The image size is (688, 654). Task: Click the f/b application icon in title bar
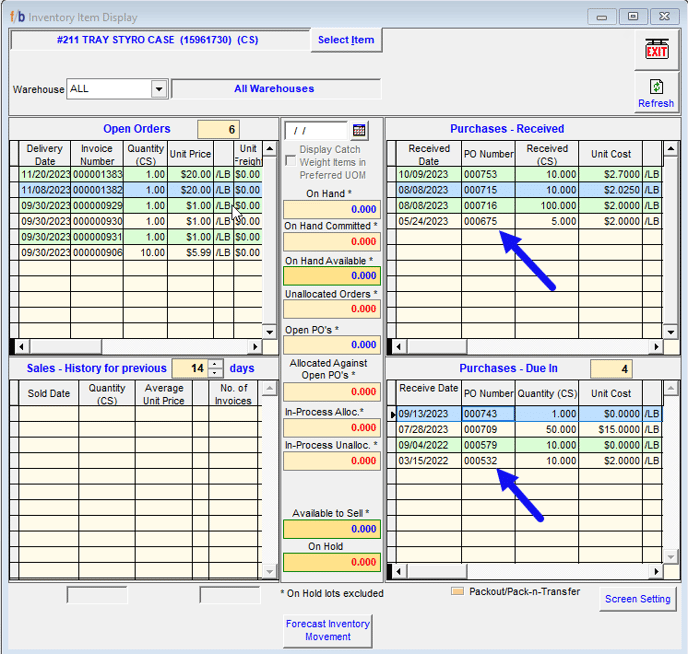pos(17,17)
